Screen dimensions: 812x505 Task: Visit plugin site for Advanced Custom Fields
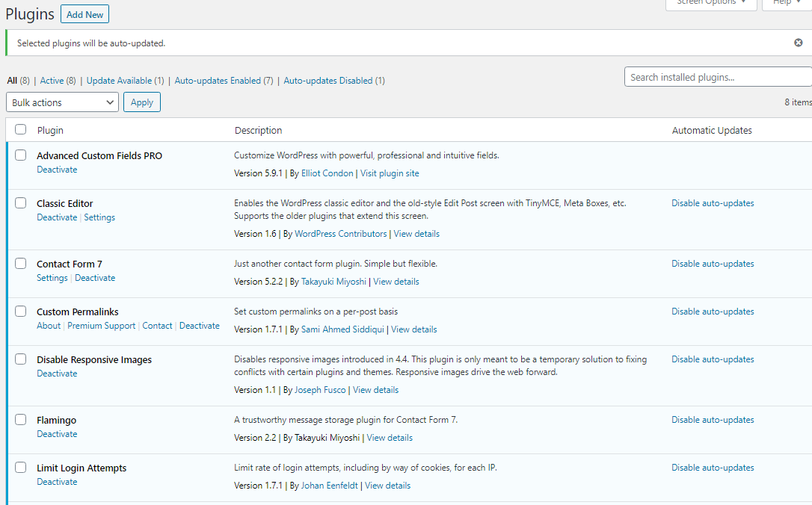point(390,173)
